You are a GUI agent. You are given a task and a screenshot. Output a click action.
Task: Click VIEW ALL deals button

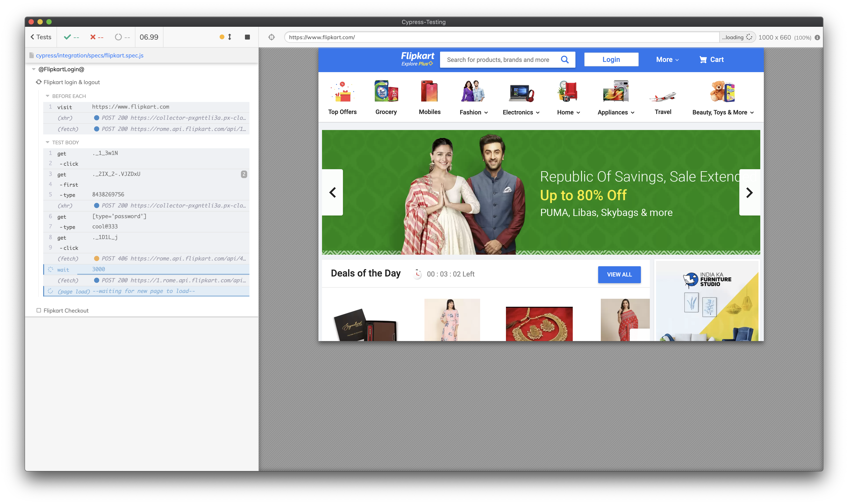[x=619, y=274]
